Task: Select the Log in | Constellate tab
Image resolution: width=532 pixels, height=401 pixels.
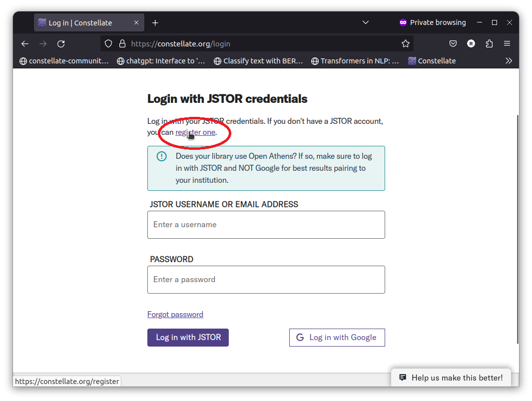Action: pos(89,23)
